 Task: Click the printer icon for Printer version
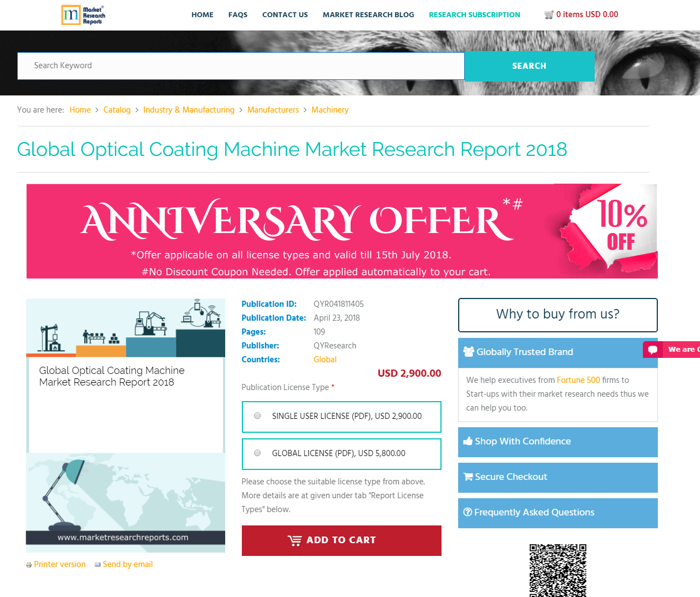point(29,564)
